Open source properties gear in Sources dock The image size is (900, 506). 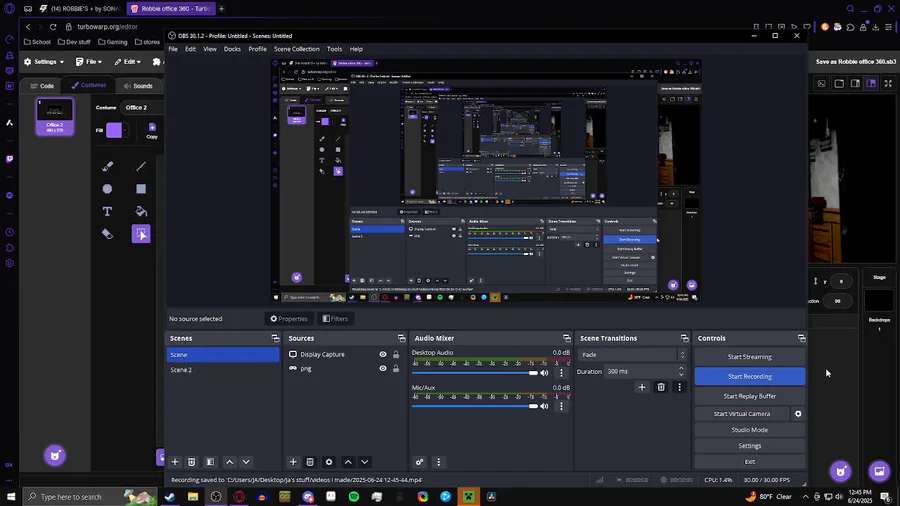tap(329, 462)
